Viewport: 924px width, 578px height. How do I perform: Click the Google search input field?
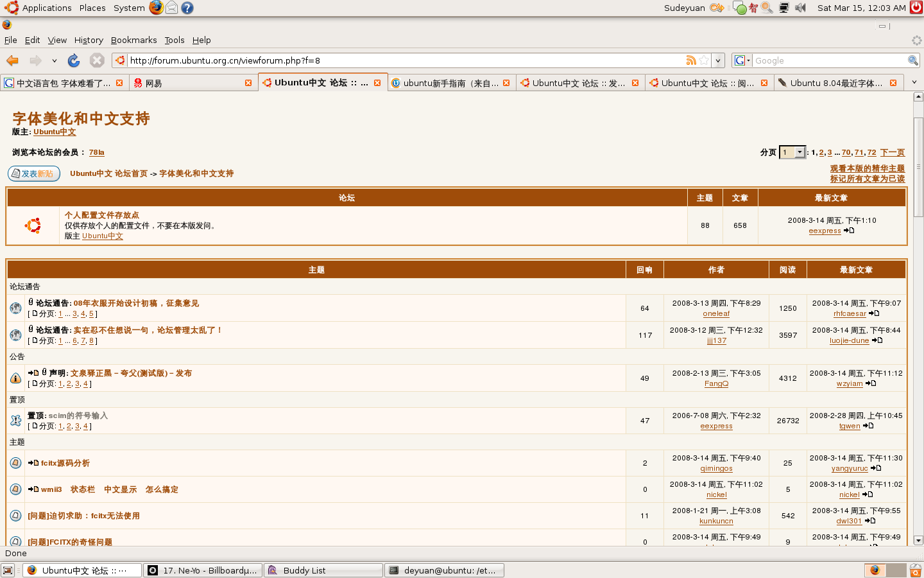pyautogui.click(x=829, y=60)
